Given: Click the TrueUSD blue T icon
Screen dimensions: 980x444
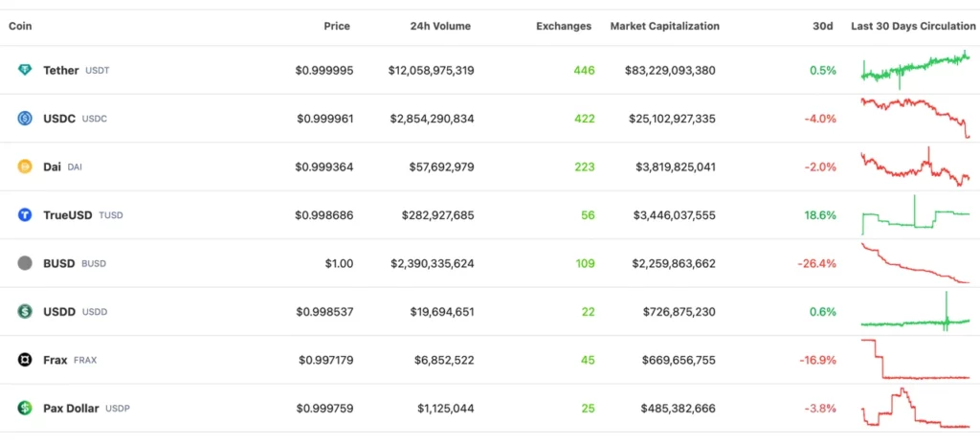Looking at the screenshot, I should click(x=24, y=215).
